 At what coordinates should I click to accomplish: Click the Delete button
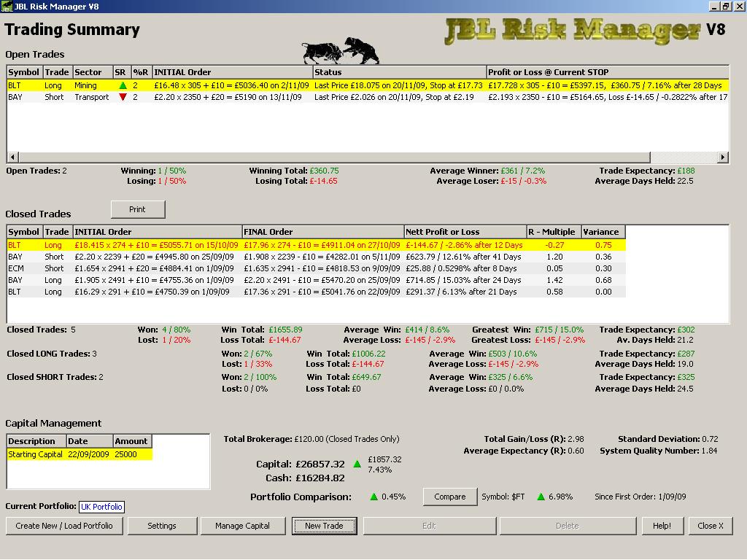568,526
